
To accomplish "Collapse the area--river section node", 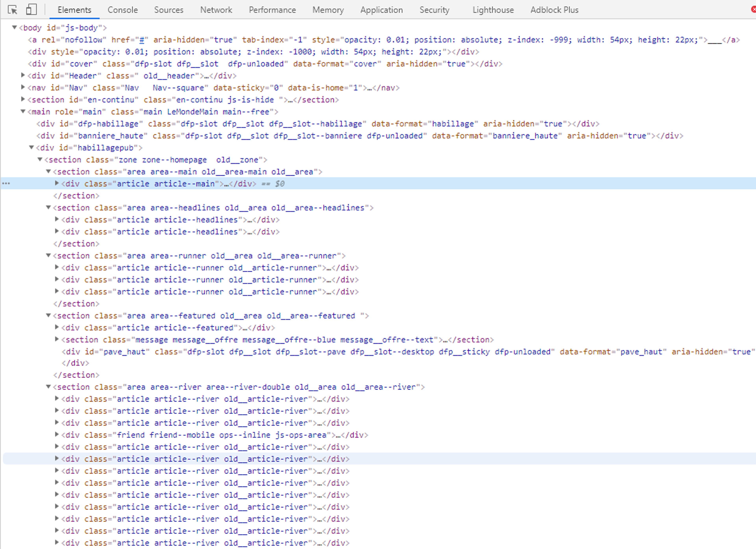I will click(48, 387).
